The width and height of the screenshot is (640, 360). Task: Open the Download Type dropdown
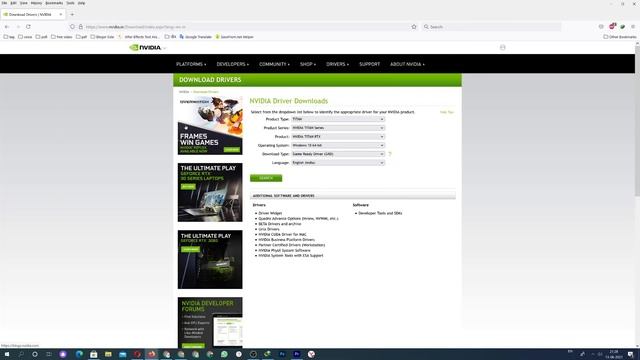(x=338, y=154)
